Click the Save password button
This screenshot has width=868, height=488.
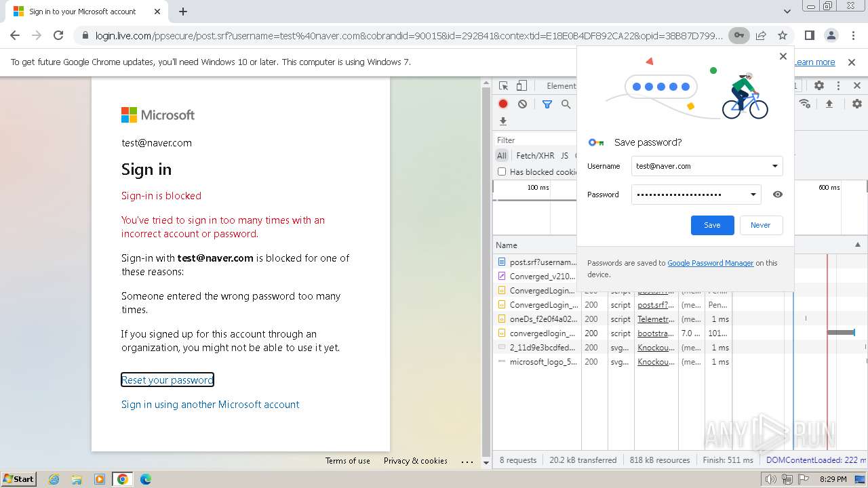(712, 225)
